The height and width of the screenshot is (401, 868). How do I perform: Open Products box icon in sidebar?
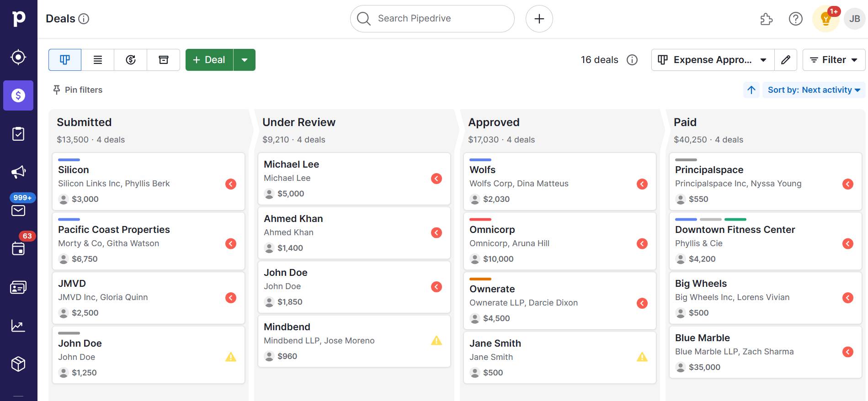18,364
